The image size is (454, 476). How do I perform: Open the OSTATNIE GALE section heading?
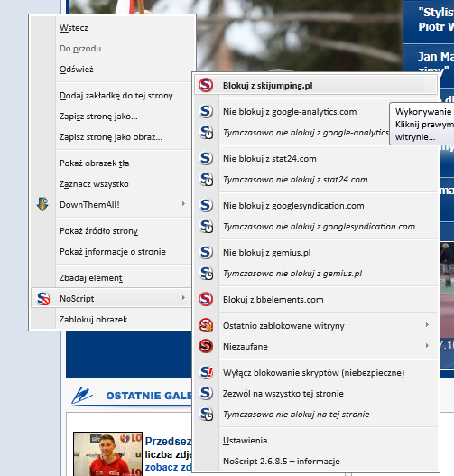pos(149,396)
